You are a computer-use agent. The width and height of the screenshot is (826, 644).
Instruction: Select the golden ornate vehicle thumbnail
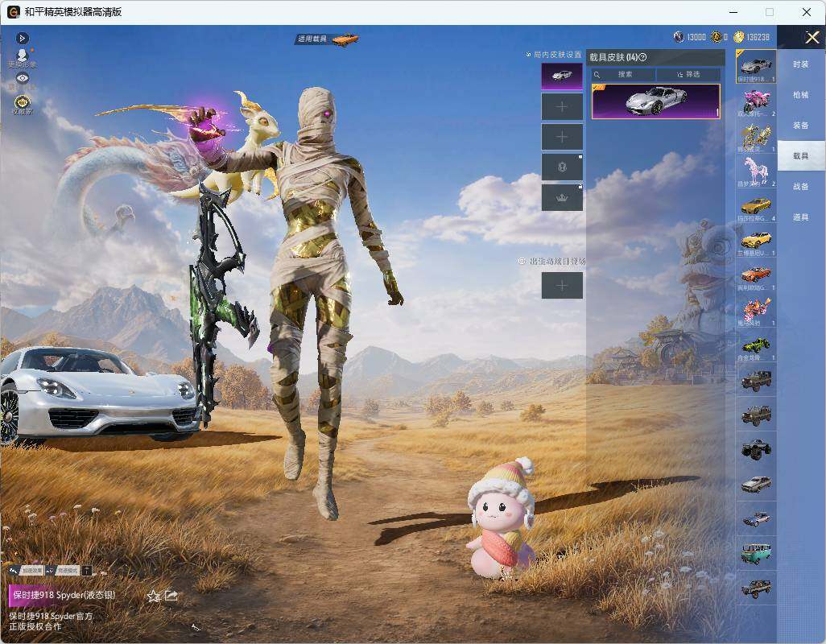[756, 136]
